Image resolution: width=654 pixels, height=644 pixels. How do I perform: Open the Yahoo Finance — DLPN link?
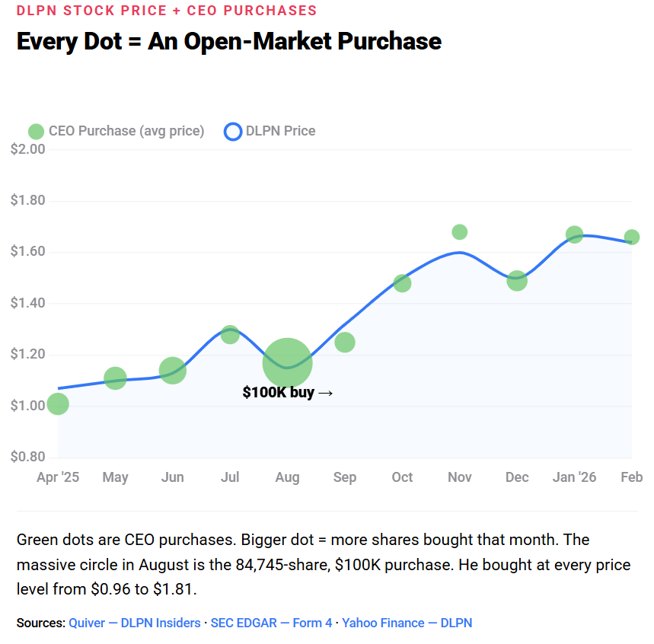407,623
